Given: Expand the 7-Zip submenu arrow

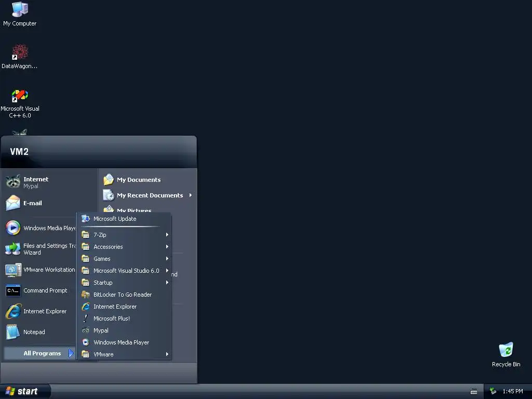Looking at the screenshot, I should pos(167,234).
